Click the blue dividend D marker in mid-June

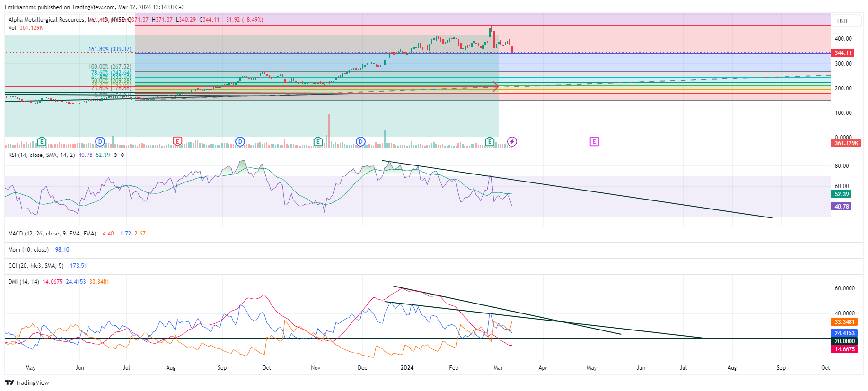100,141
